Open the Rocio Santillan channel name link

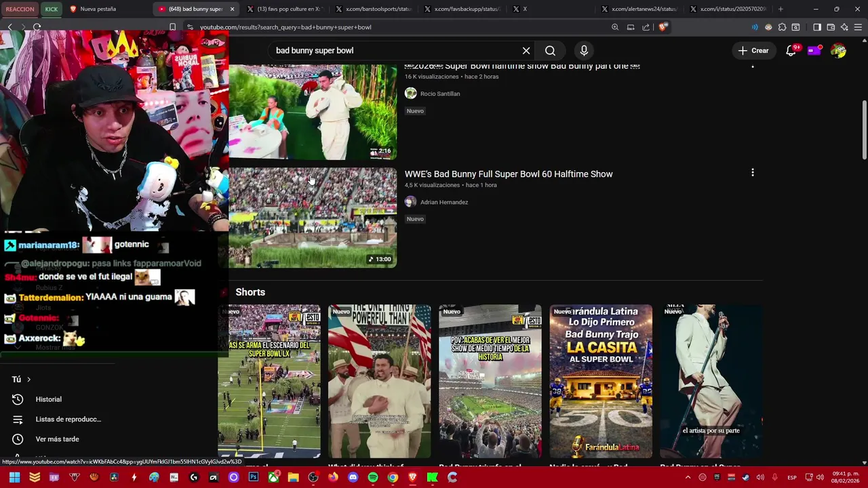point(440,94)
